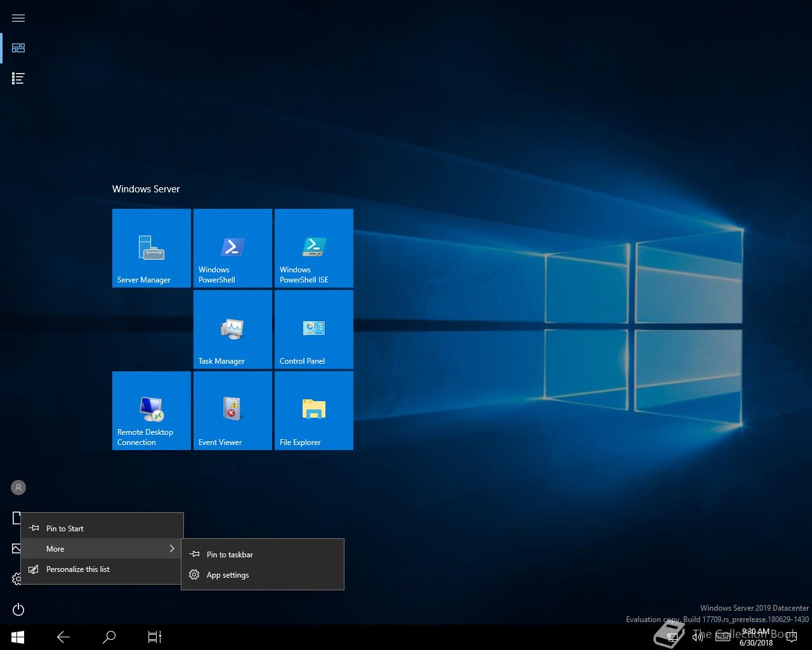Viewport: 812px width, 650px height.
Task: Launch the Control Panel tile
Action: 314,329
